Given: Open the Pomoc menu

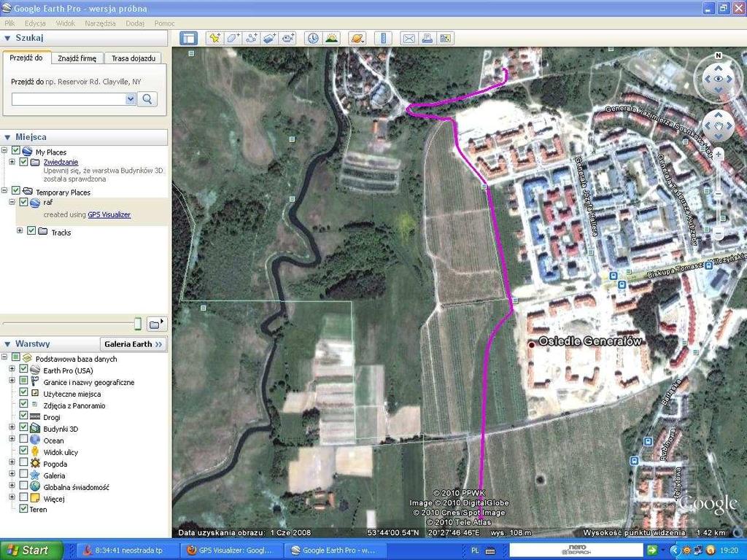Looking at the screenshot, I should (x=165, y=23).
